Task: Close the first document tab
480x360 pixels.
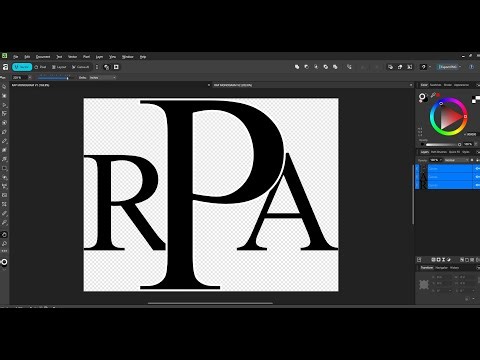Action: point(209,85)
